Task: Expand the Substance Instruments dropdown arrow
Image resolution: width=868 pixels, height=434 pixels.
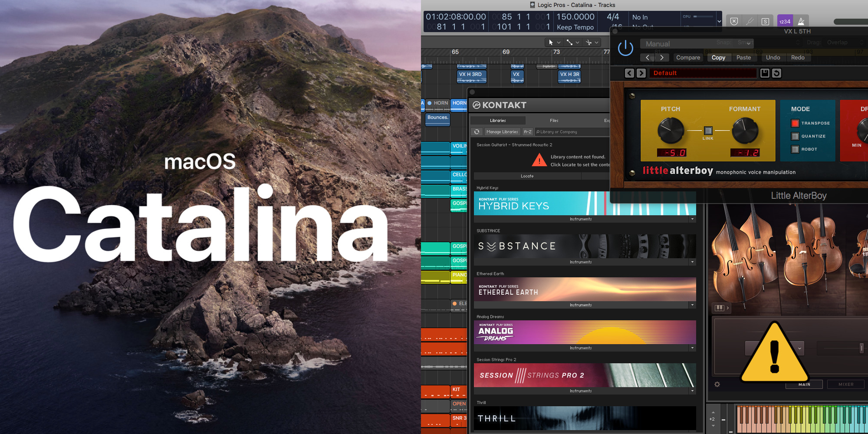Action: point(692,262)
